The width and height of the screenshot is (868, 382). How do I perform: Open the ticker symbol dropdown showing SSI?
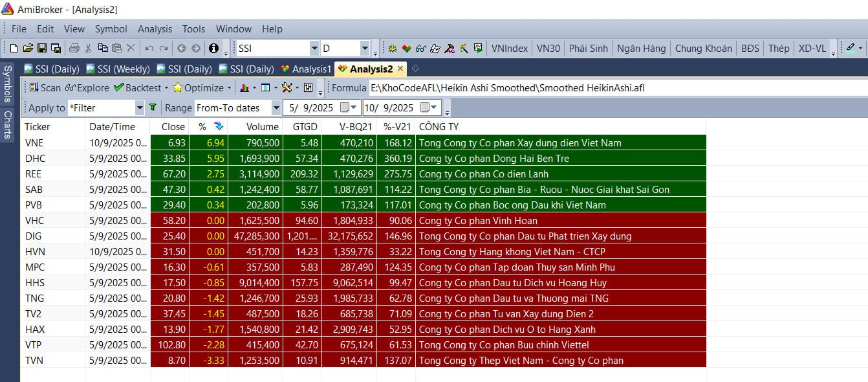coord(314,49)
